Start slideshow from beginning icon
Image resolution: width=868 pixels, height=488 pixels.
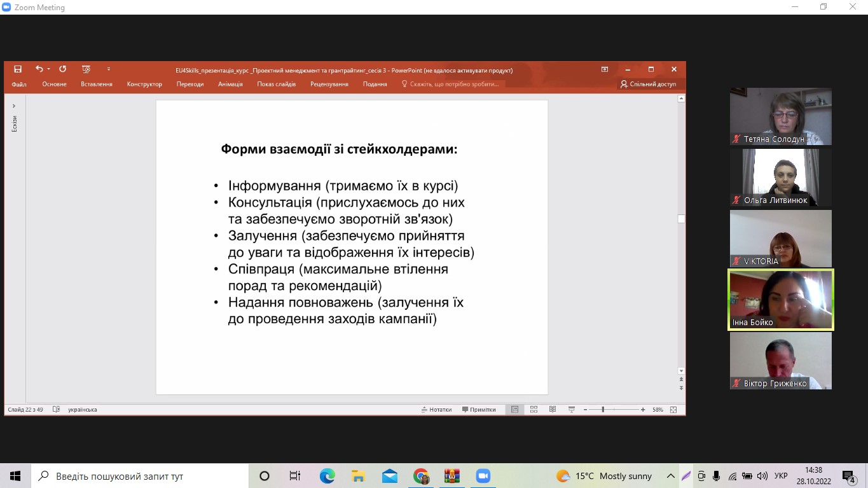point(86,69)
